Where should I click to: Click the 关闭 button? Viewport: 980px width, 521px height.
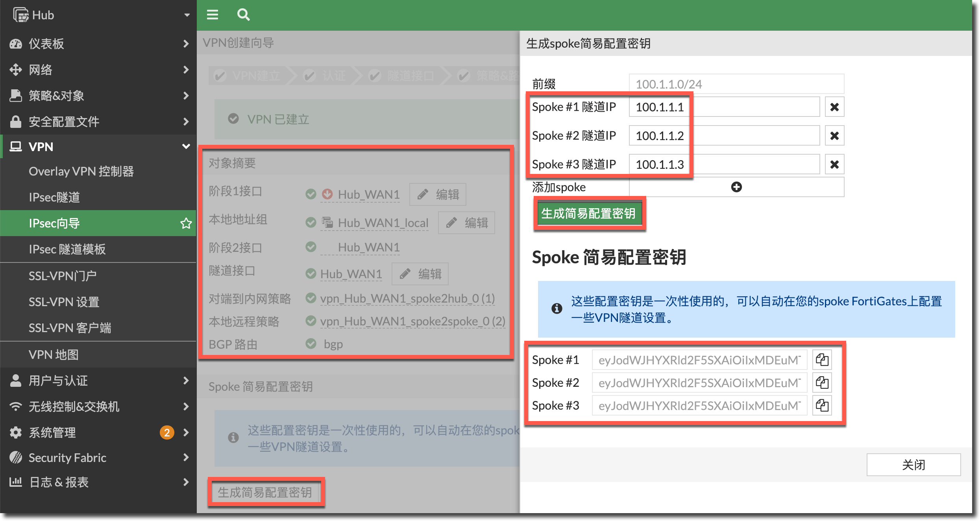point(913,465)
